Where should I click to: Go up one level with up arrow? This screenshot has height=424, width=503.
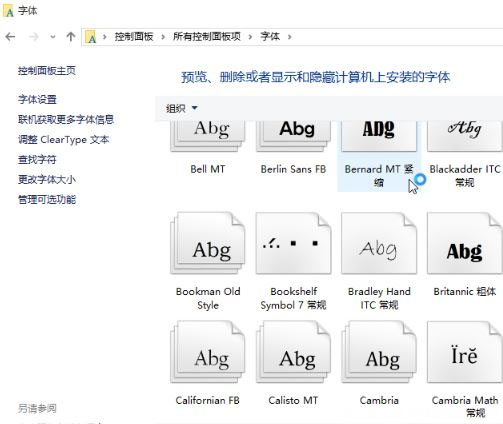point(70,37)
